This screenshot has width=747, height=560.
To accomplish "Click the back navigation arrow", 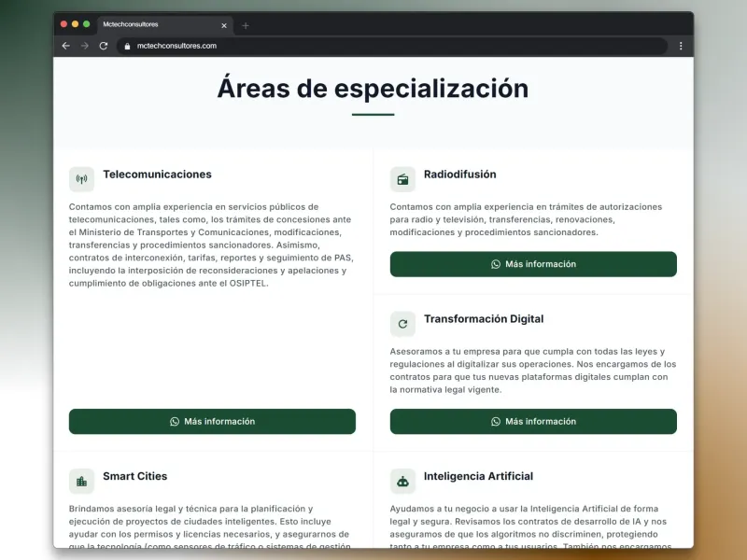I will coord(64,46).
